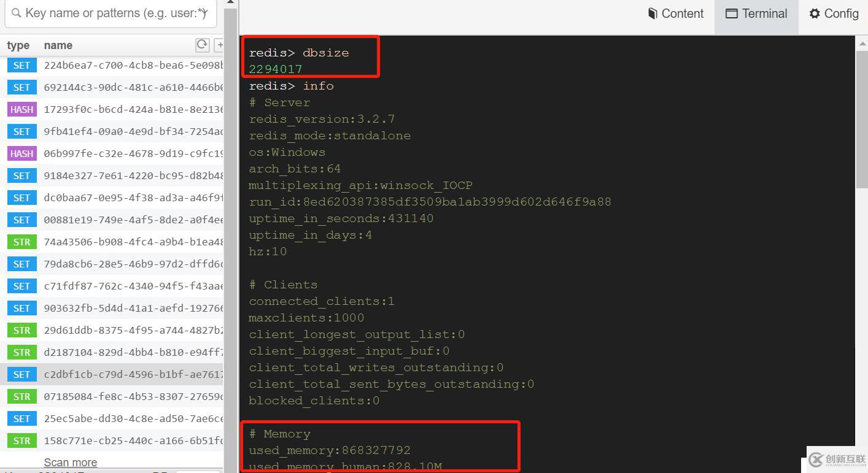Click the uptime_in_seconds:431140 line
Image resolution: width=868 pixels, height=473 pixels.
[x=341, y=218]
